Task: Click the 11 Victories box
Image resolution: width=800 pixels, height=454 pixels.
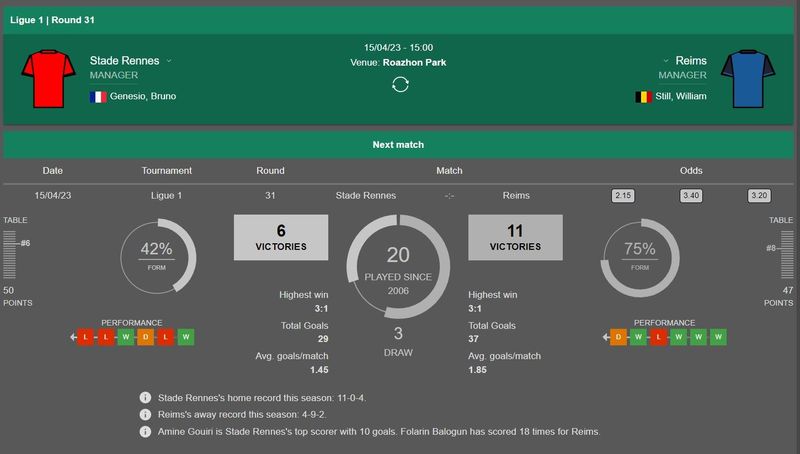Action: (x=515, y=237)
